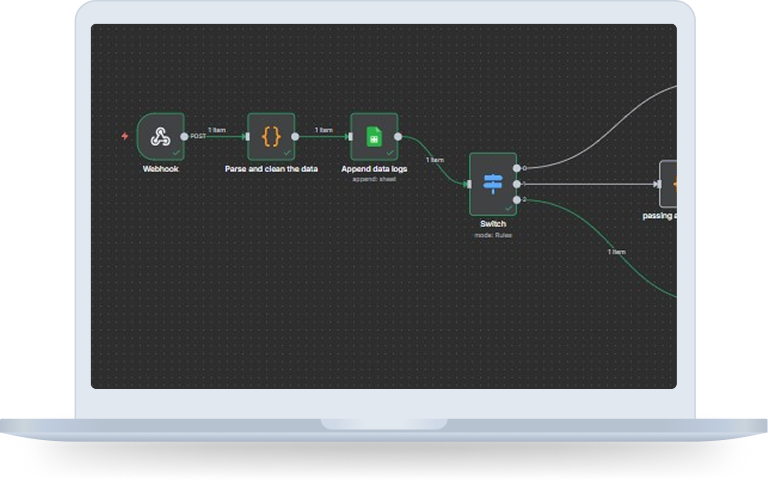Click '1 item' label before Append data logs
This screenshot has height=484, width=768.
coord(323,130)
